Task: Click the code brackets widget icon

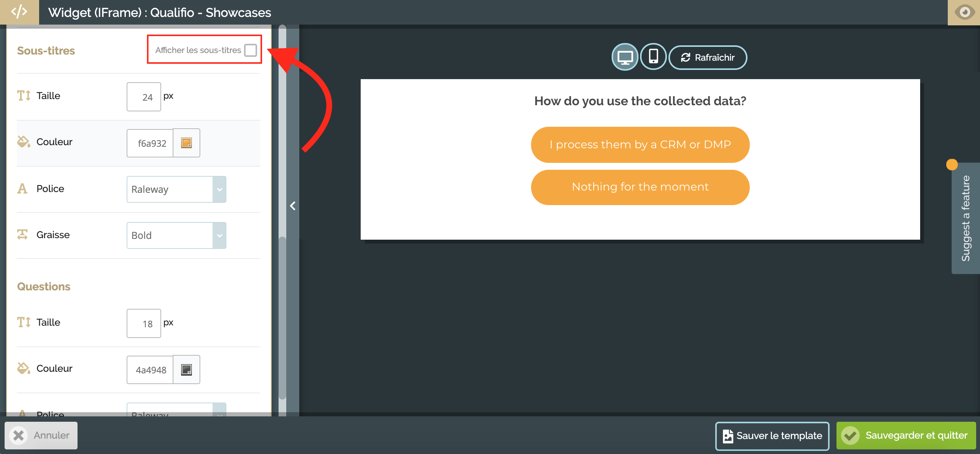Action: point(19,12)
